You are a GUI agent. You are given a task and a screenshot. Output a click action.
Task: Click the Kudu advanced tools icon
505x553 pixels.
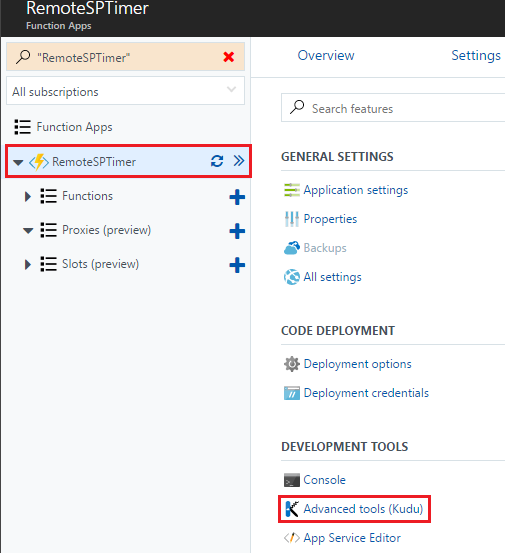coord(292,509)
